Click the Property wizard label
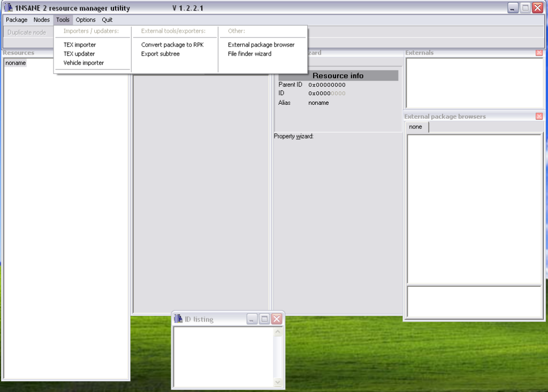Viewport: 548px width, 392px height. pos(294,136)
